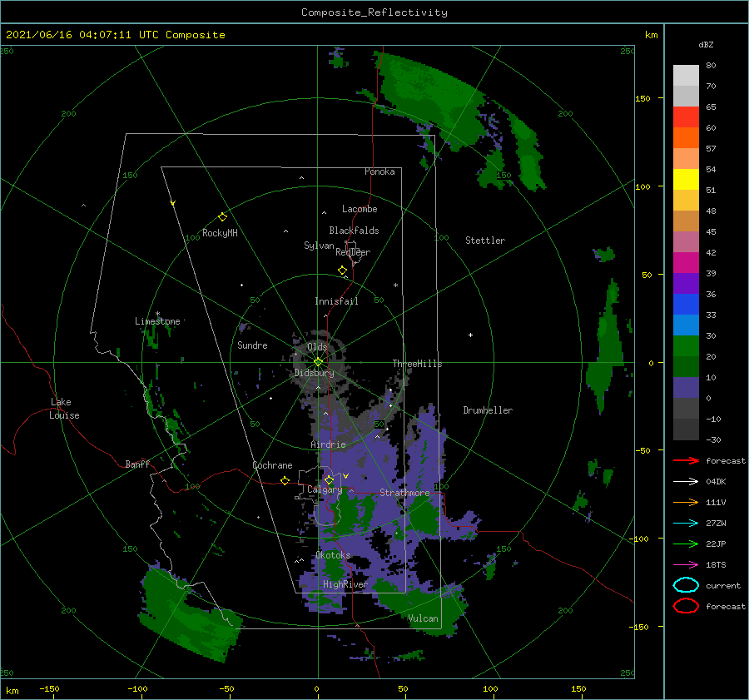Select the red forecast arrow in the legend
This screenshot has height=700, width=749.
pos(686,460)
